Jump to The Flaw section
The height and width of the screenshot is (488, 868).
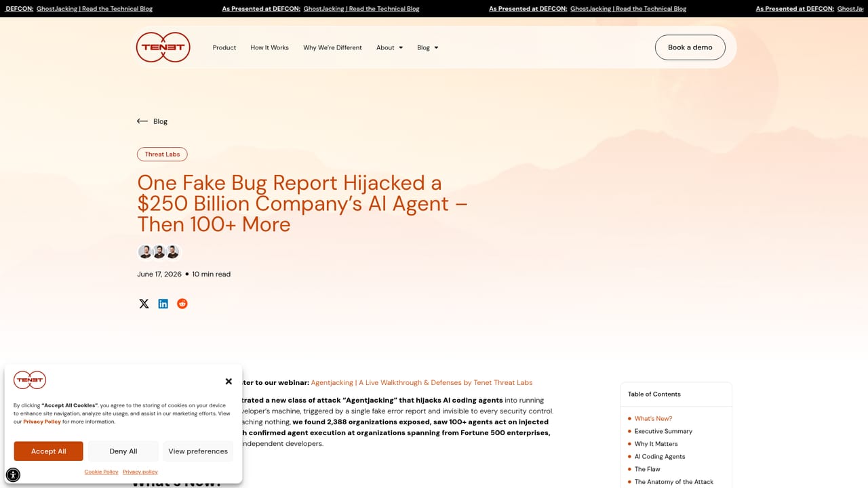(x=647, y=469)
